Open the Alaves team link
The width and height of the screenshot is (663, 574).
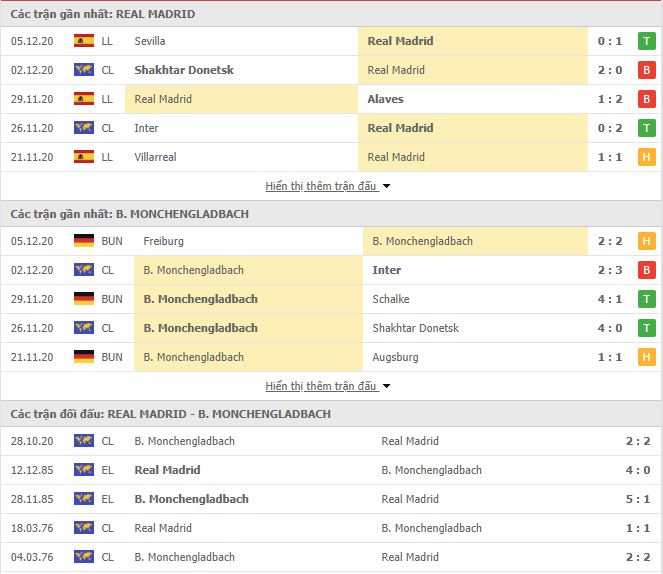point(385,99)
